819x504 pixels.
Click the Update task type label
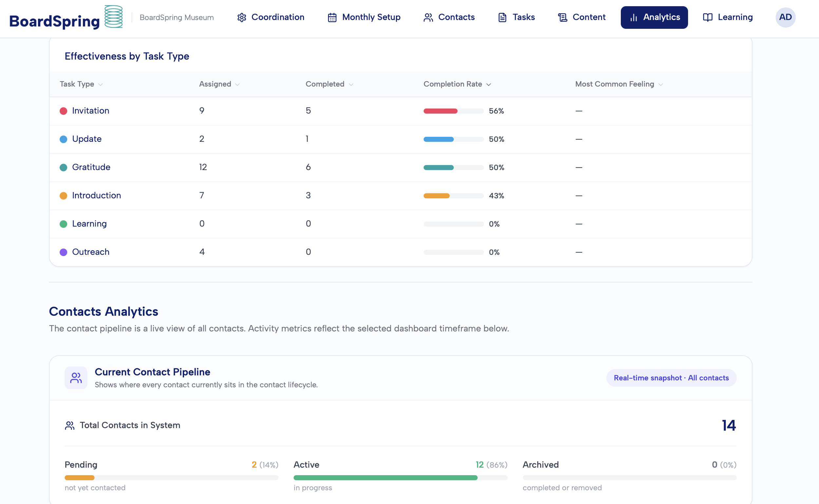pyautogui.click(x=87, y=139)
